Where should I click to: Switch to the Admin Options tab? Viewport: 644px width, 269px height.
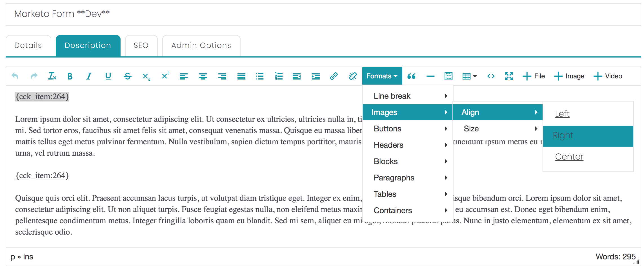click(x=201, y=46)
